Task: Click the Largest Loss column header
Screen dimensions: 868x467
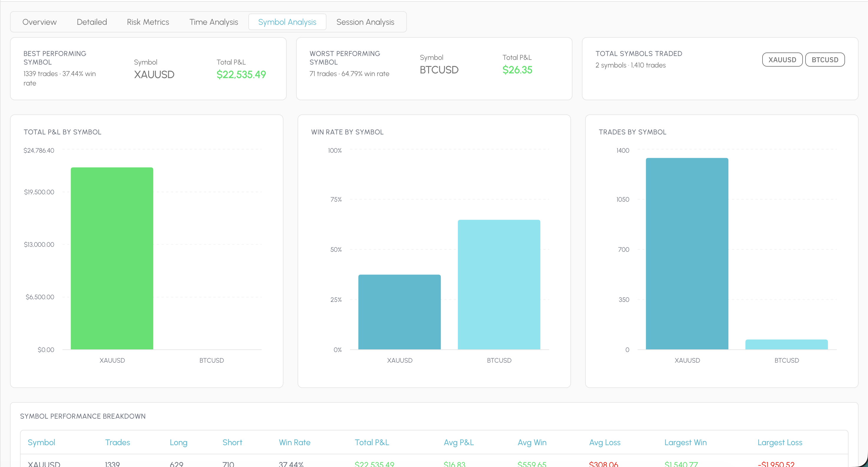Action: click(x=780, y=443)
